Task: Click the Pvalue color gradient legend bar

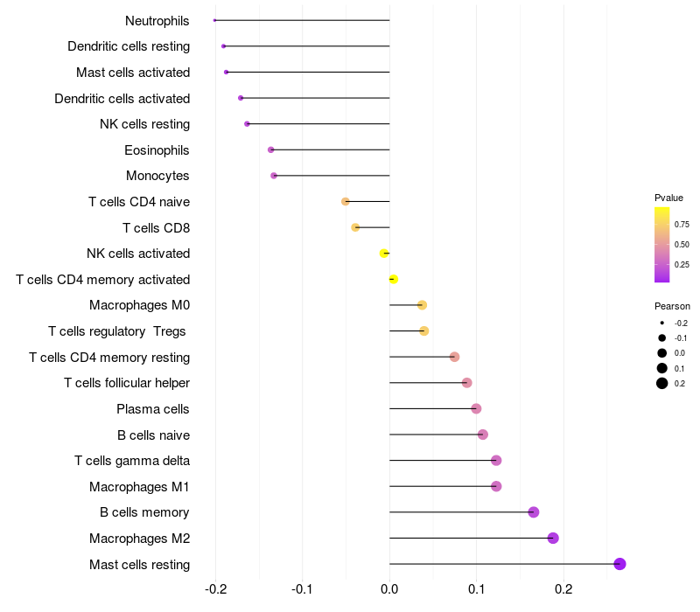Action: [x=662, y=245]
